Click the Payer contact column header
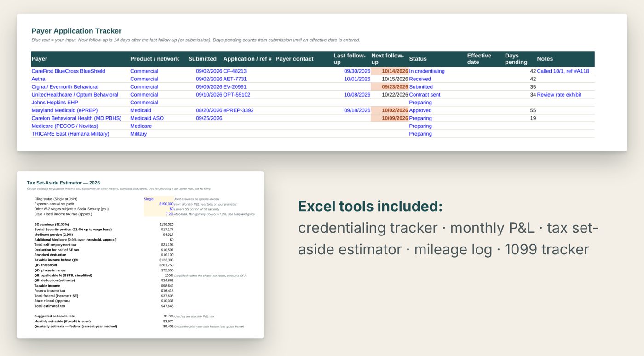The width and height of the screenshot is (644, 356). (x=294, y=59)
